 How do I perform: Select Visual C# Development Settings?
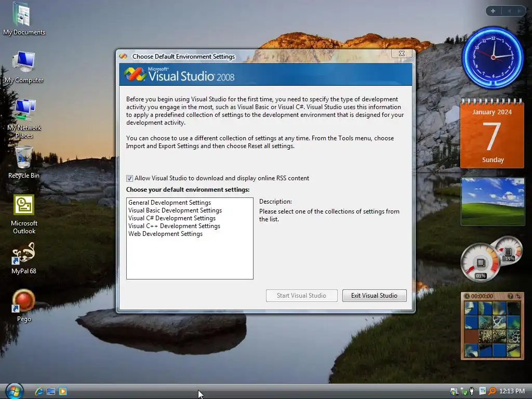pyautogui.click(x=172, y=218)
